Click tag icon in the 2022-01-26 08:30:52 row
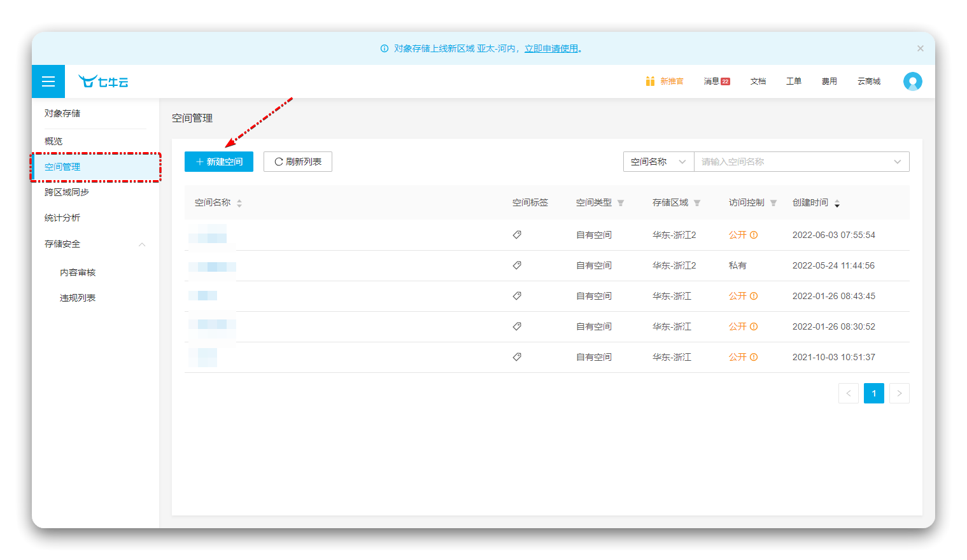The width and height of the screenshot is (967, 560). tap(517, 326)
